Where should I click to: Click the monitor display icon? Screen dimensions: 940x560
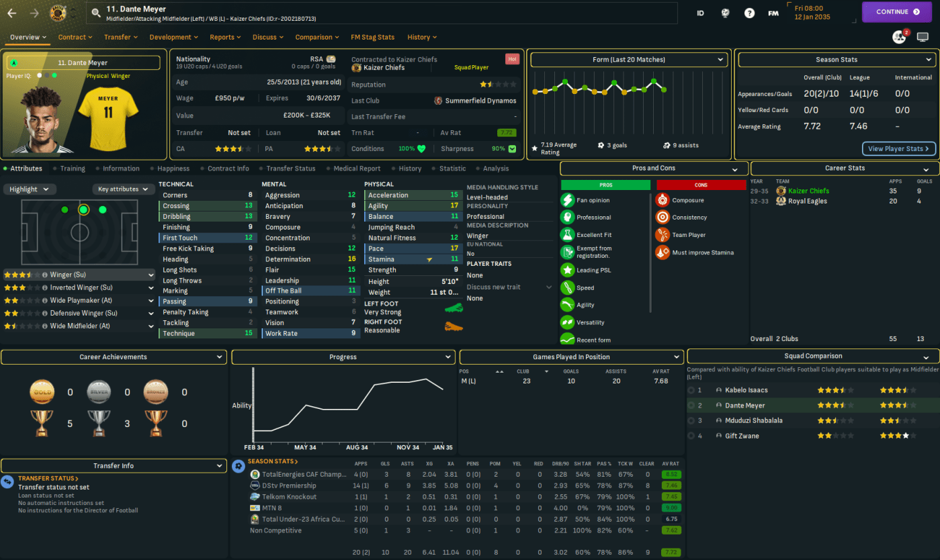pyautogui.click(x=923, y=37)
